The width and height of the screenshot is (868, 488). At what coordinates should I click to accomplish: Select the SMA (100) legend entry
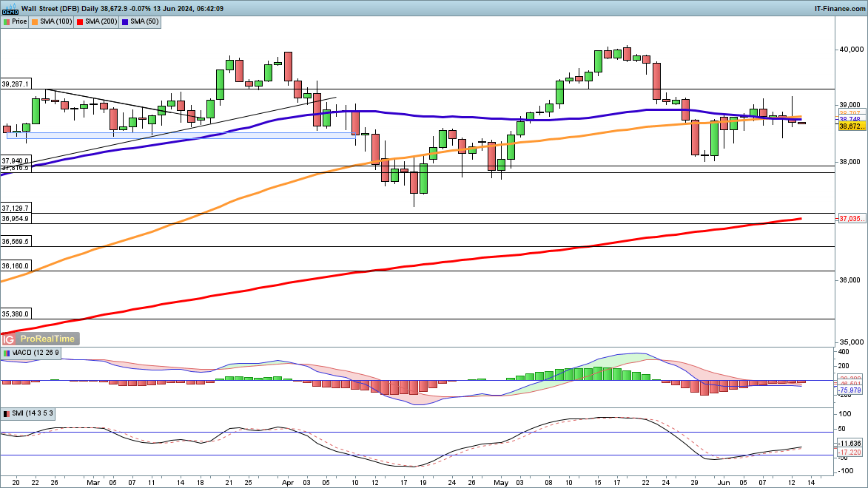(x=52, y=21)
